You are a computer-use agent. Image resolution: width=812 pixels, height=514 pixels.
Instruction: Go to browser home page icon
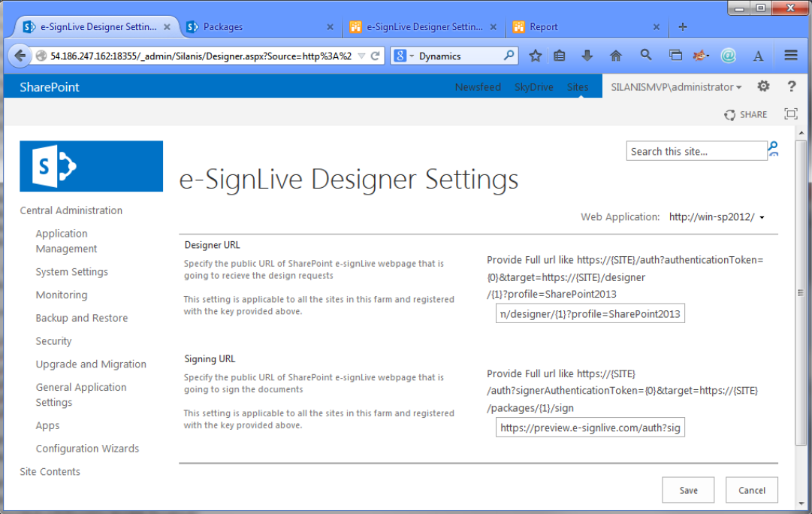(616, 56)
